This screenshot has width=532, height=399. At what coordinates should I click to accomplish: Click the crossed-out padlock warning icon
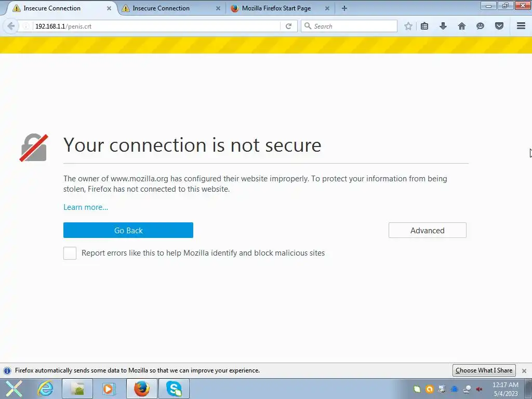[x=34, y=148]
